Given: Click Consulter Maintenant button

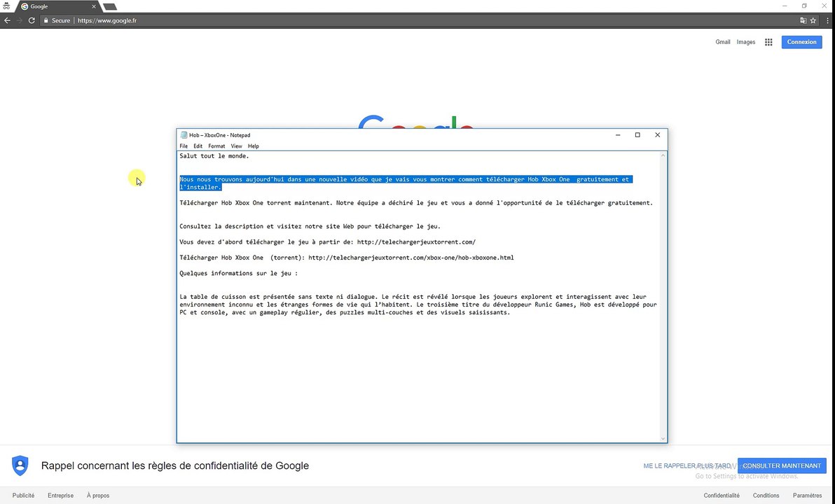Looking at the screenshot, I should click(782, 465).
